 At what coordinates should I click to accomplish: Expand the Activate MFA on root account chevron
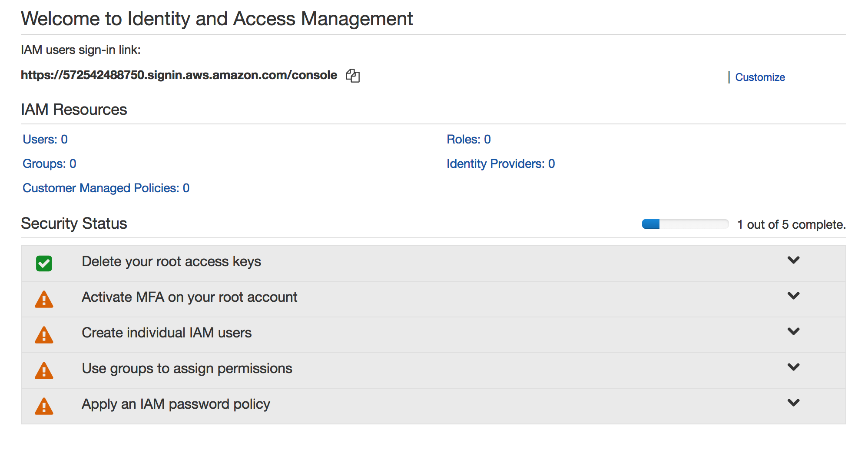pos(793,296)
